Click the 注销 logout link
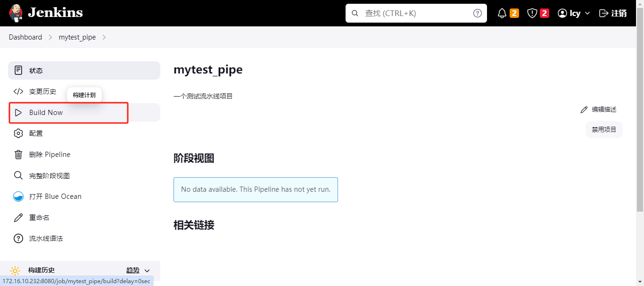This screenshot has height=286, width=644. [x=613, y=13]
